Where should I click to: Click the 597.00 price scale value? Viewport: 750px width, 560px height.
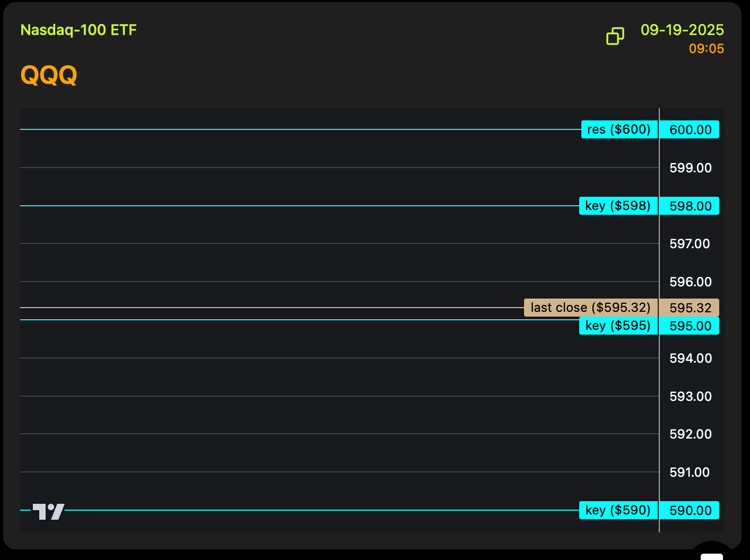[690, 244]
